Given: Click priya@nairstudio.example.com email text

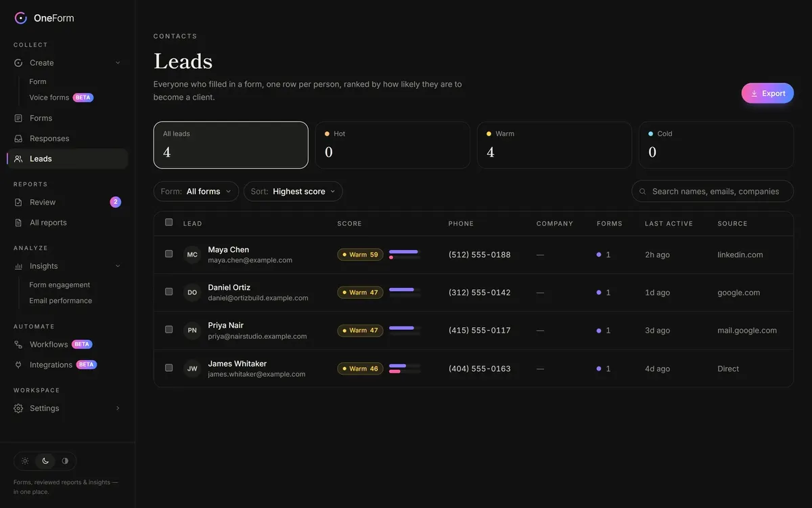Looking at the screenshot, I should (257, 336).
